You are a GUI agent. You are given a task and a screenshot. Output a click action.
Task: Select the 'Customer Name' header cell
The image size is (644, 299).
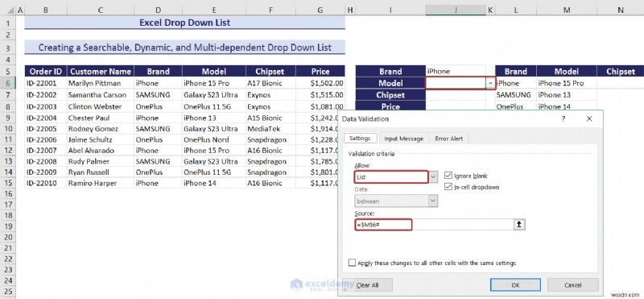click(100, 71)
